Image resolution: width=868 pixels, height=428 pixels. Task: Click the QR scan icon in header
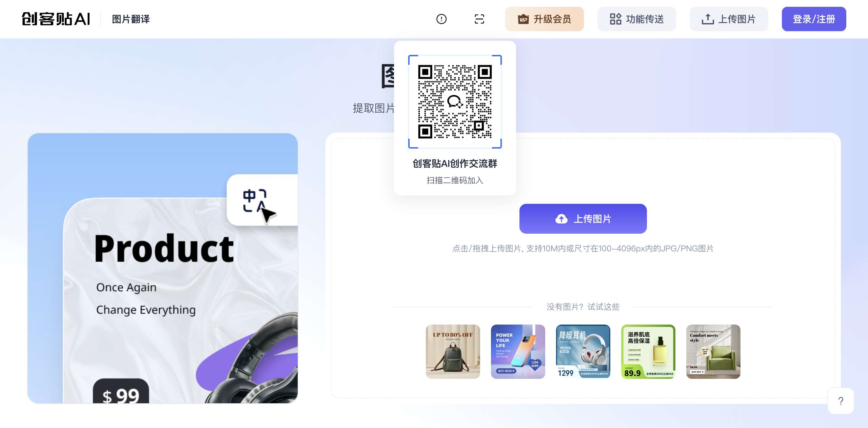point(479,19)
